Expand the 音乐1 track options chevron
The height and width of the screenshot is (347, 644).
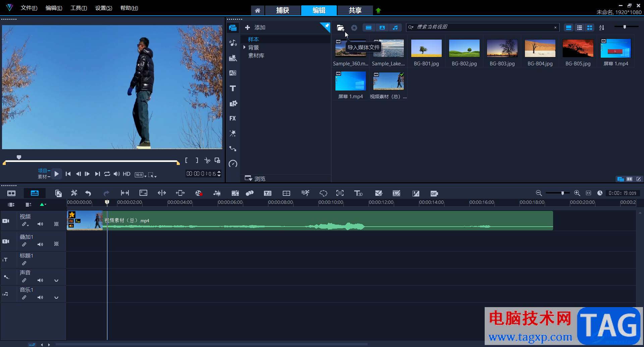tap(56, 297)
